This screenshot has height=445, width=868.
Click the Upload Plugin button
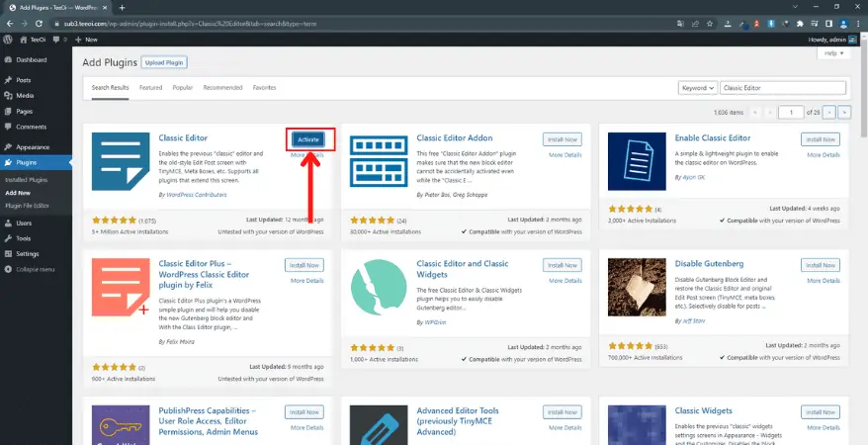pyautogui.click(x=164, y=62)
